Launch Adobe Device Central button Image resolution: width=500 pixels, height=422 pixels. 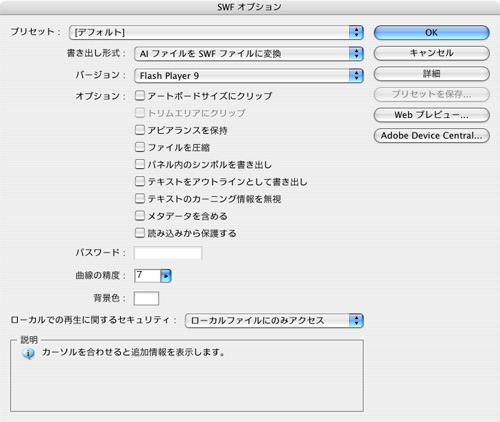click(432, 136)
